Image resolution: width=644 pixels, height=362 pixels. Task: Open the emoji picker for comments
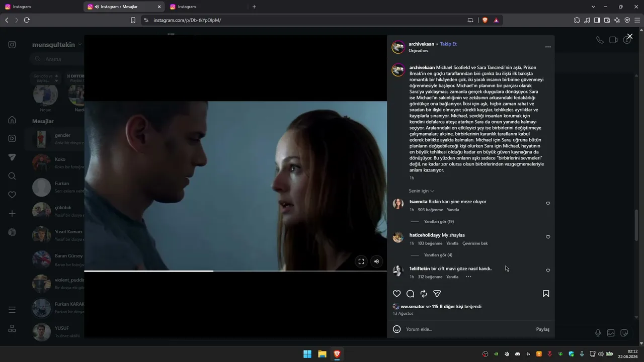point(396,329)
